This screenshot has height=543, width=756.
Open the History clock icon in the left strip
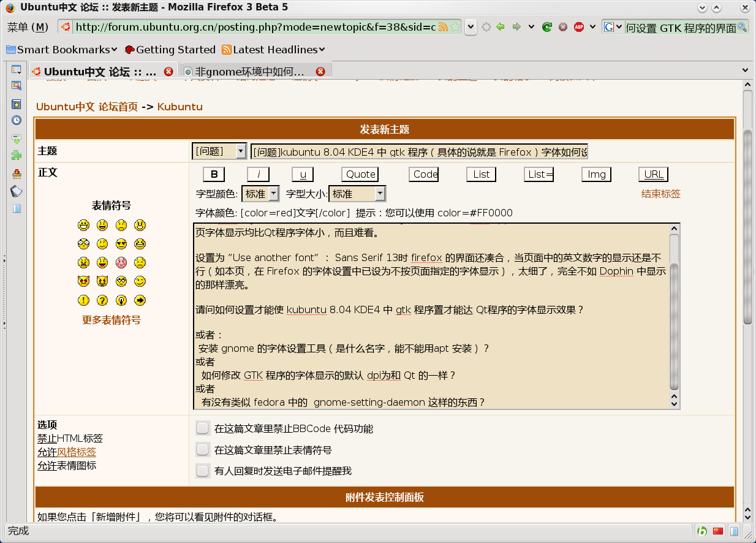pyautogui.click(x=17, y=121)
